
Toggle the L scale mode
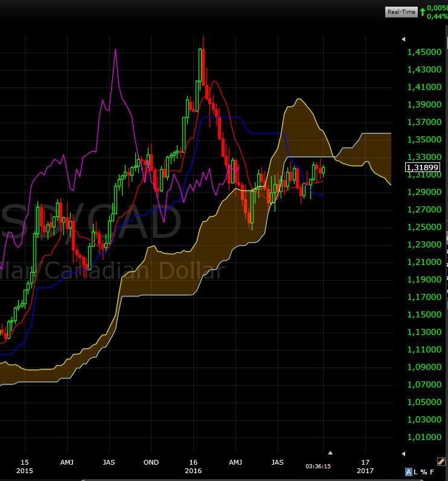[x=415, y=472]
